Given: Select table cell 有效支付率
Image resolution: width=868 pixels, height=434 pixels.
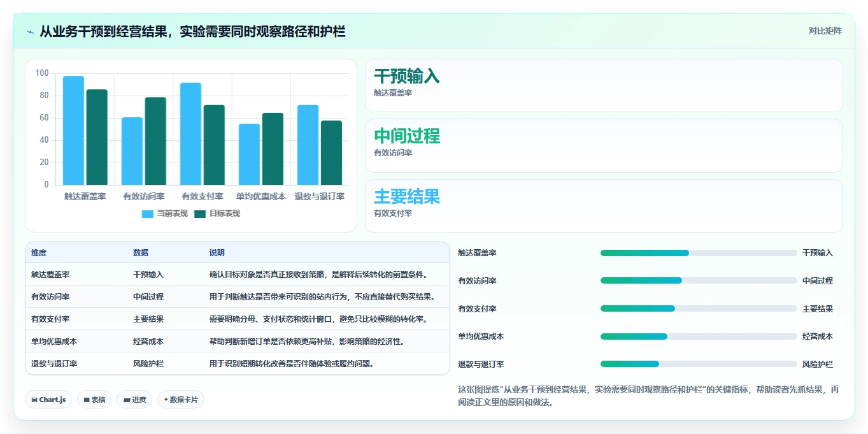Looking at the screenshot, I should point(50,319).
